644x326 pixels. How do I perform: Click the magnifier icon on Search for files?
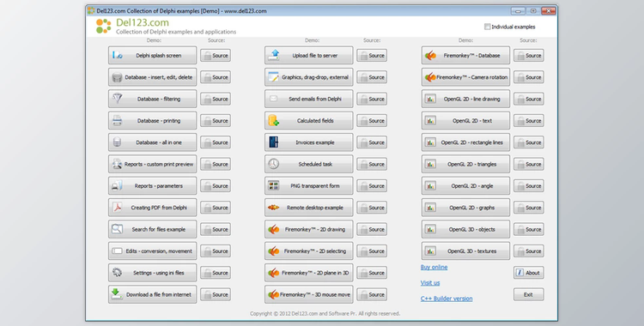point(117,229)
